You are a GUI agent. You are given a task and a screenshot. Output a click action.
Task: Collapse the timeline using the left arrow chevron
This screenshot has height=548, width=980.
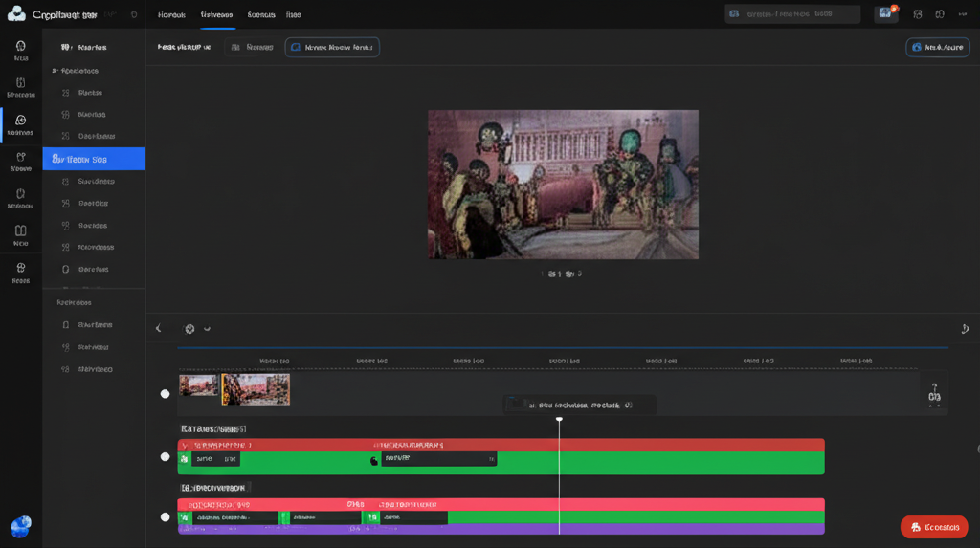(x=159, y=329)
